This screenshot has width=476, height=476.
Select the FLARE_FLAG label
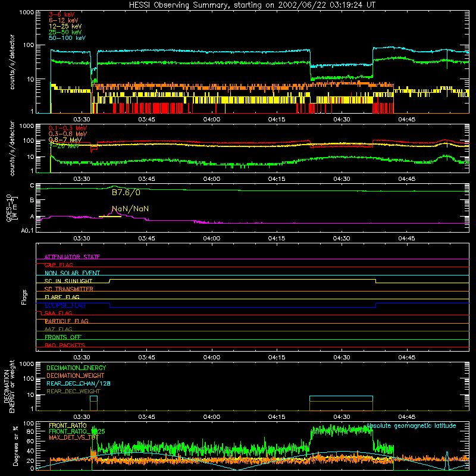[x=62, y=297]
